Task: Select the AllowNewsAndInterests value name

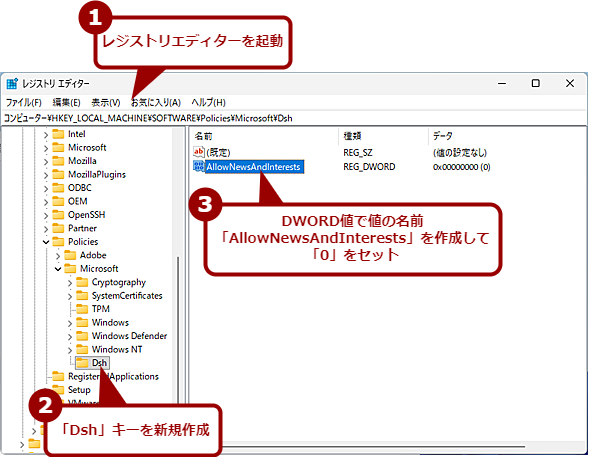Action: tap(254, 167)
